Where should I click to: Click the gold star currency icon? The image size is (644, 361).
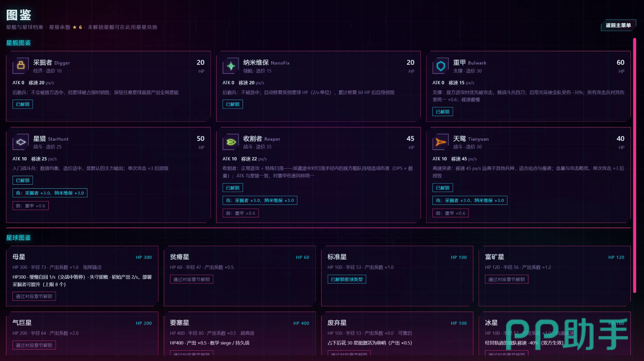[75, 27]
